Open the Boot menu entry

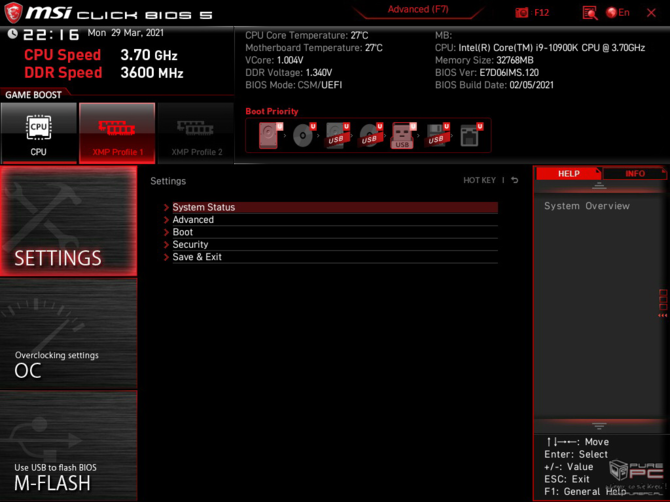[x=335, y=232]
